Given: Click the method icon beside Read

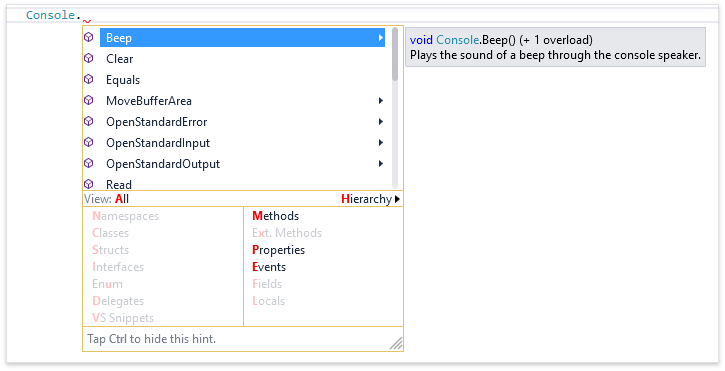Looking at the screenshot, I should coord(89,184).
